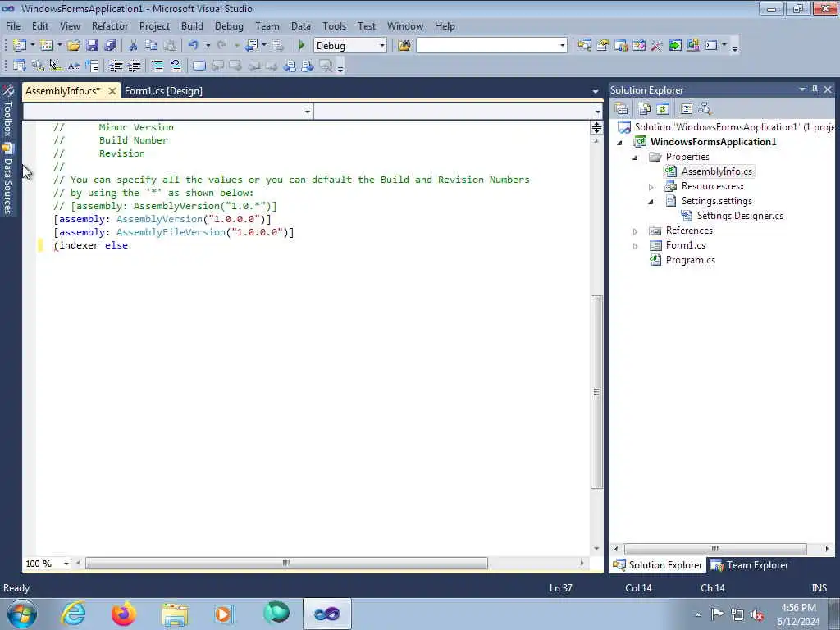Screen dimensions: 840x630
Task: Expand the References node
Action: [x=636, y=231]
